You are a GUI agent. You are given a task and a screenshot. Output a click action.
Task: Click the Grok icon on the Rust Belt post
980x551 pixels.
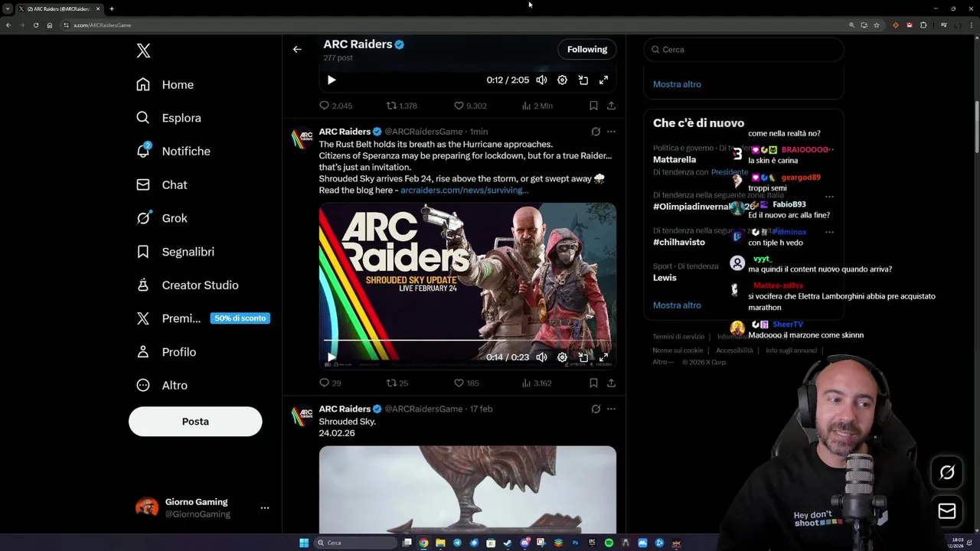point(596,132)
